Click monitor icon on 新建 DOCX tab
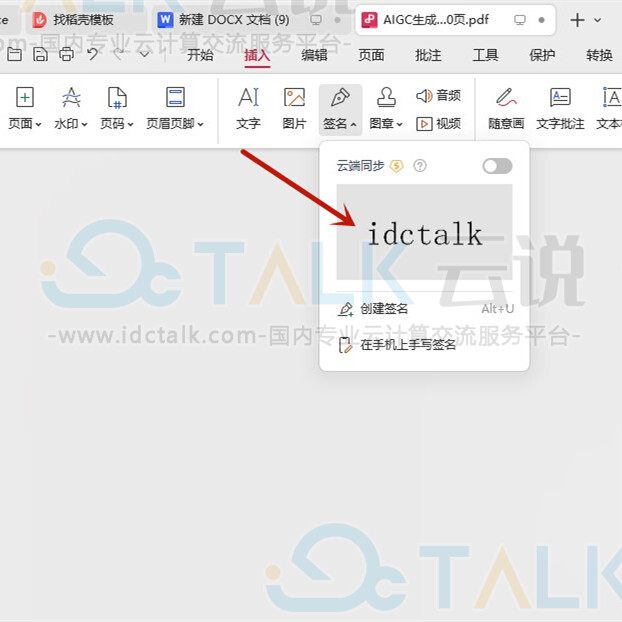This screenshot has width=622, height=622. point(316,20)
